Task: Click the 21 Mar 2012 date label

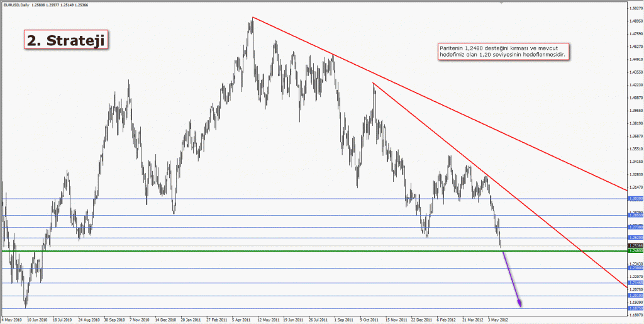Action: [x=474, y=319]
